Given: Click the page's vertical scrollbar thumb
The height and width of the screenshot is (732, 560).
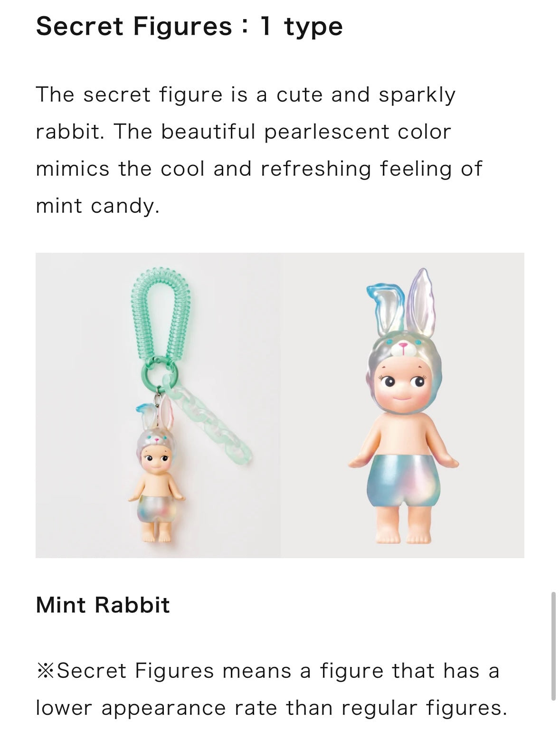Looking at the screenshot, I should pos(553,646).
